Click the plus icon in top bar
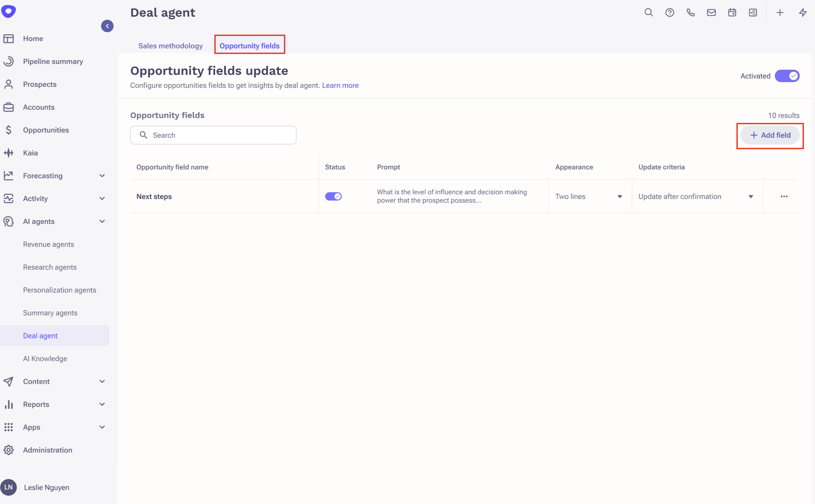The height and width of the screenshot is (504, 815). pyautogui.click(x=780, y=13)
